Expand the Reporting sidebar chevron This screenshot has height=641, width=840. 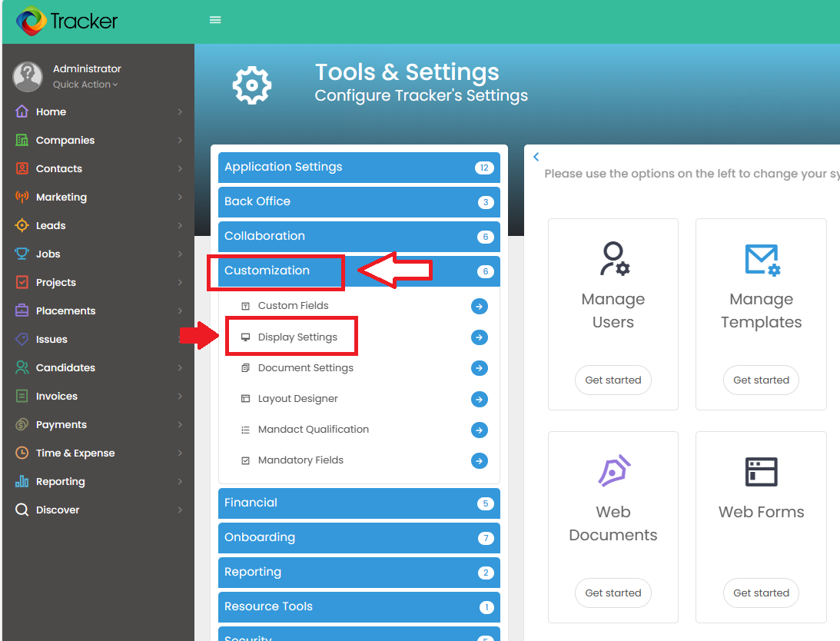(x=180, y=481)
